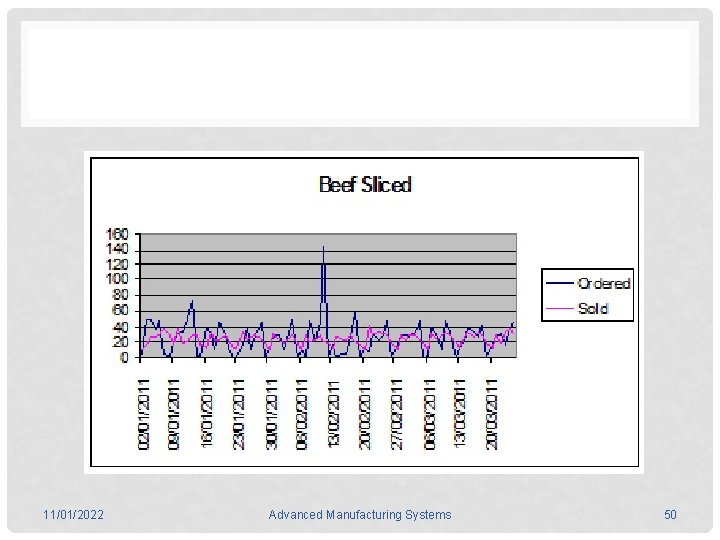720x540 pixels.
Task: Click the y-axis label '20'
Action: pos(120,342)
